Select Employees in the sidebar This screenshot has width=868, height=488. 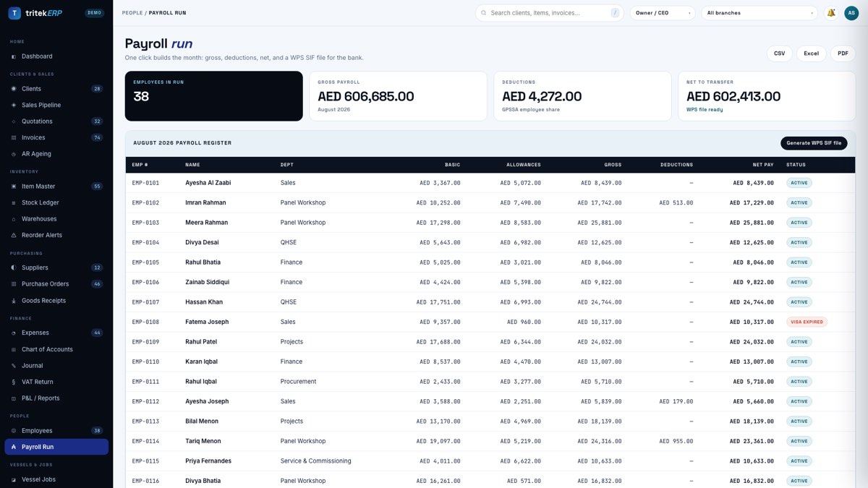pyautogui.click(x=56, y=431)
